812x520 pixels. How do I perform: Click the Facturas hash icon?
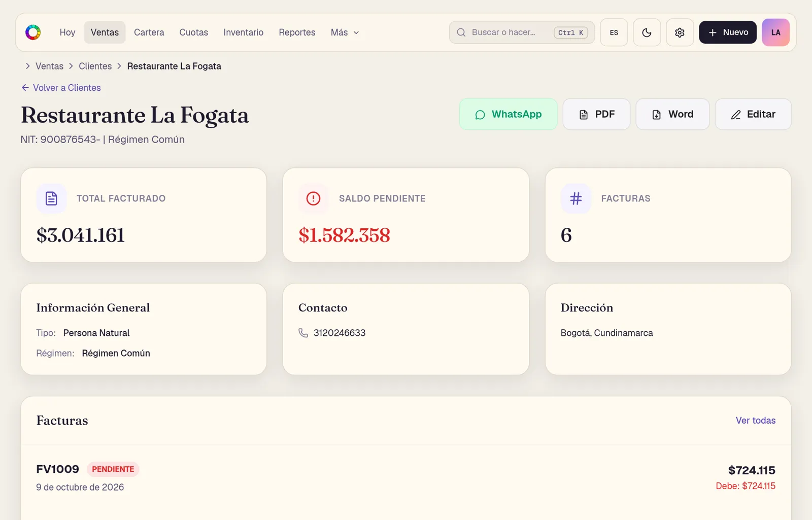576,198
